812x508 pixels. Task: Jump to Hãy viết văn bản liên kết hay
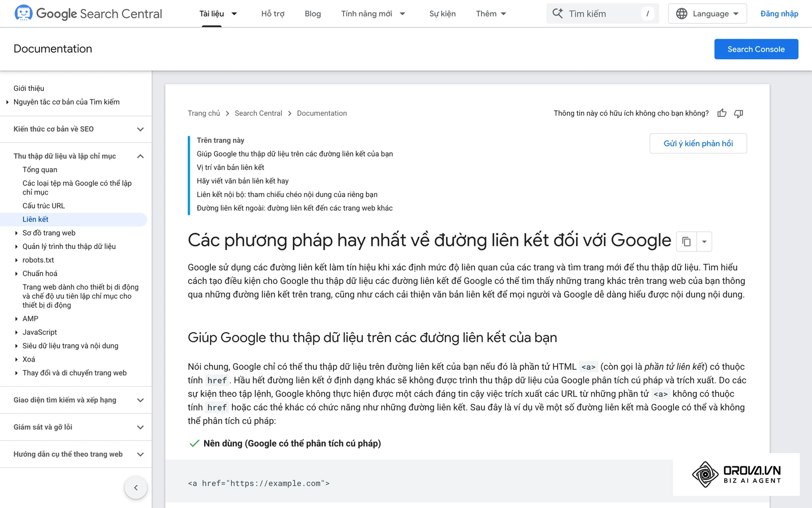pyautogui.click(x=243, y=181)
